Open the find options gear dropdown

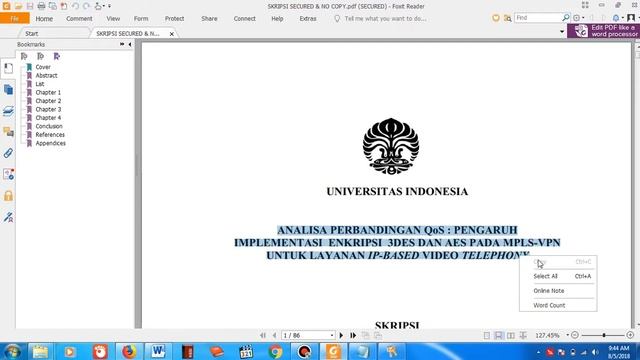point(578,18)
